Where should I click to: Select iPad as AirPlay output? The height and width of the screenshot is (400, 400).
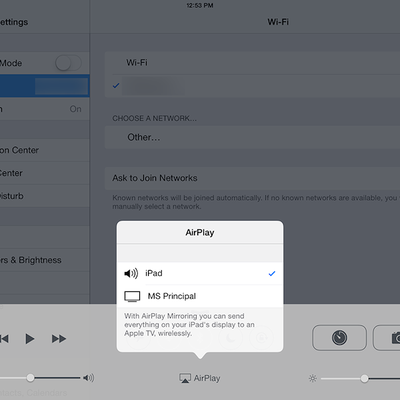point(200,273)
